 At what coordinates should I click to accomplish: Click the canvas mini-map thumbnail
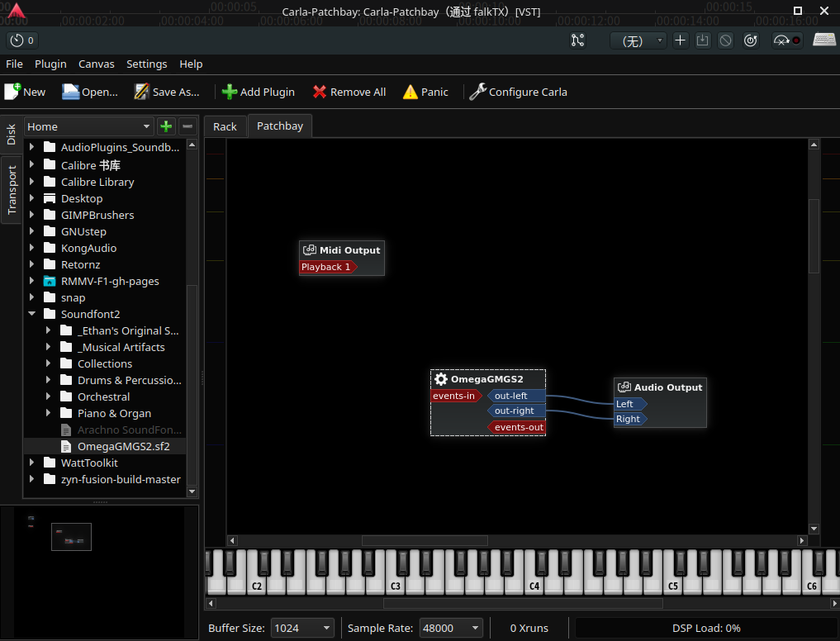click(x=71, y=537)
